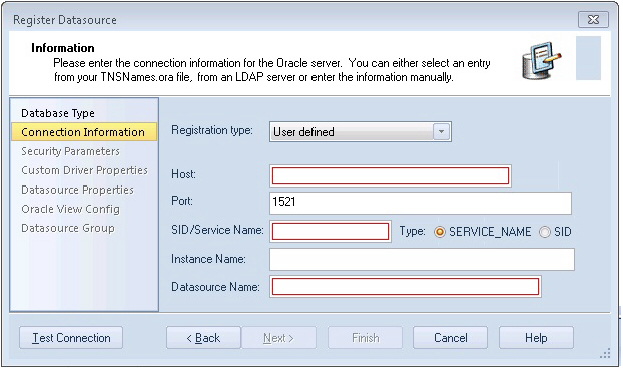Select the SERVICE_NAME radio button

tap(440, 232)
